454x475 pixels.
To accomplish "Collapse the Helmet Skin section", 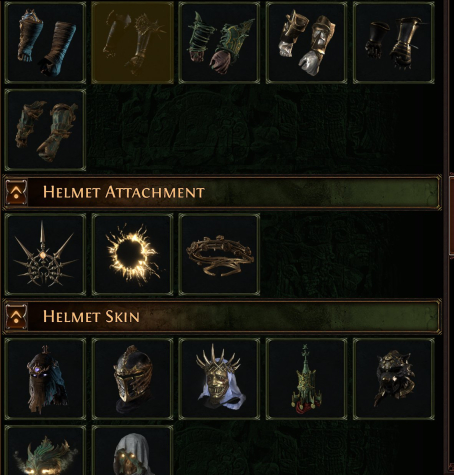I will pos(16,316).
